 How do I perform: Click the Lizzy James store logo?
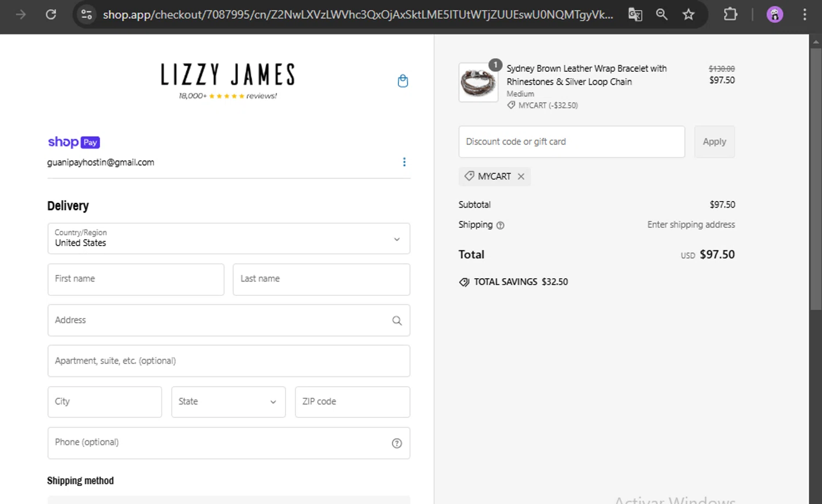228,75
